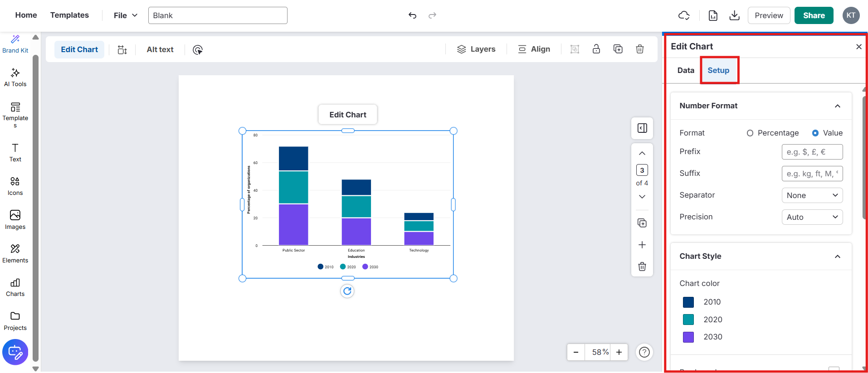Click the undo arrow icon

pos(412,15)
